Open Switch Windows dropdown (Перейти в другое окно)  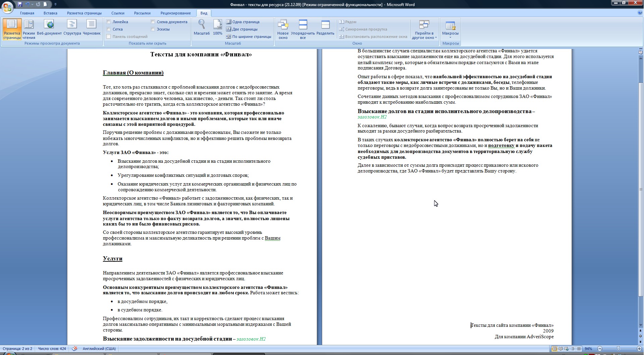424,34
